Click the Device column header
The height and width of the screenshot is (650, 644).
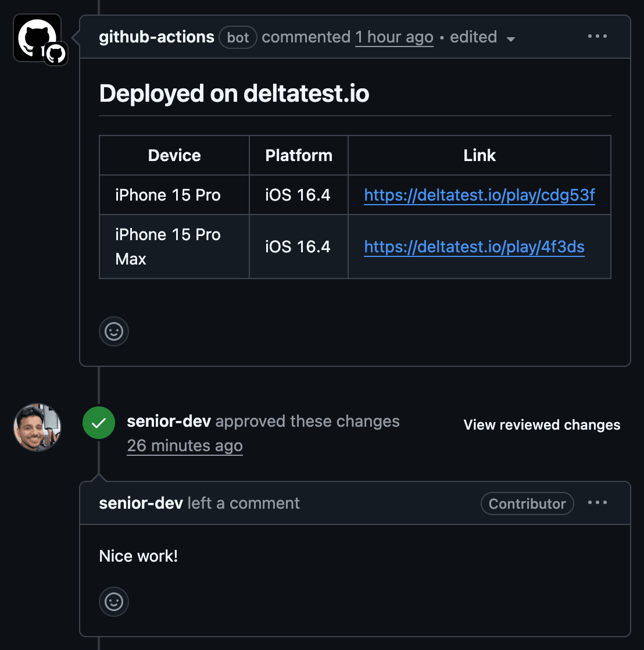(174, 155)
